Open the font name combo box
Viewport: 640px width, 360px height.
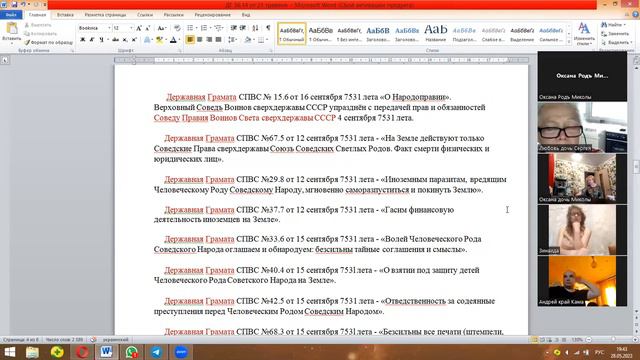[94, 28]
